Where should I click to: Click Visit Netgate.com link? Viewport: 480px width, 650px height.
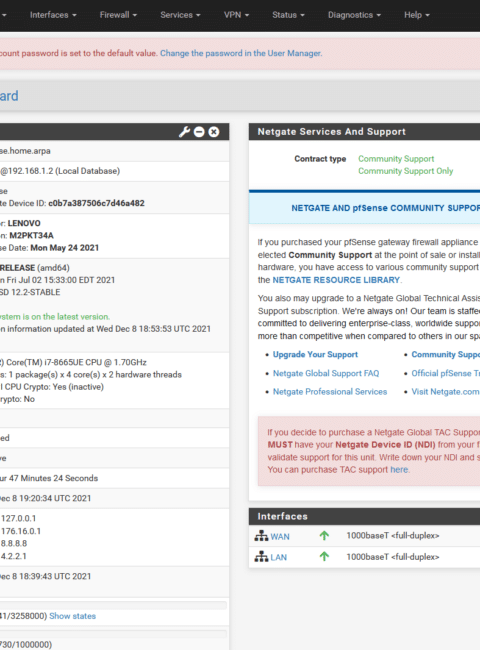445,392
